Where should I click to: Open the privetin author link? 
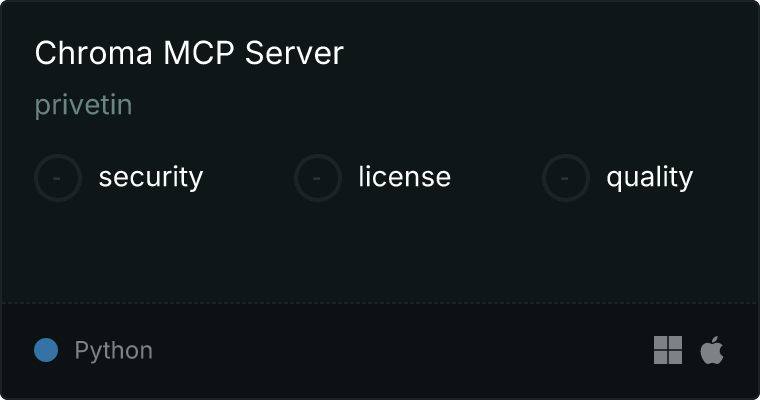[83, 105]
